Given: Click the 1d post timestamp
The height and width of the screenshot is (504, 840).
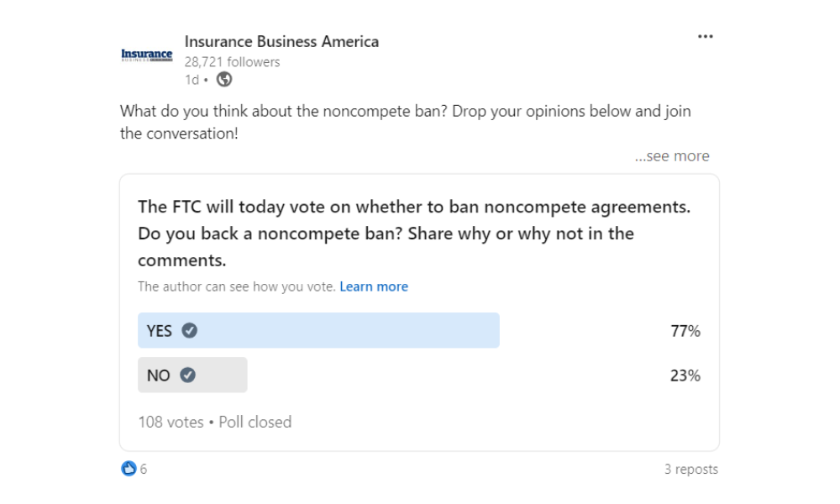Looking at the screenshot, I should click(x=192, y=80).
